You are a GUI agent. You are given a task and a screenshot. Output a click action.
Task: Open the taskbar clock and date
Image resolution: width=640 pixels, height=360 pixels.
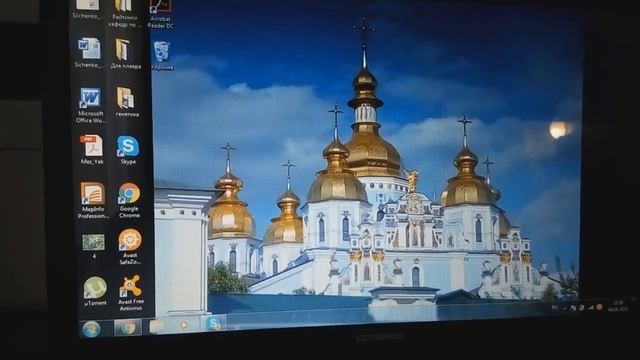pyautogui.click(x=618, y=306)
